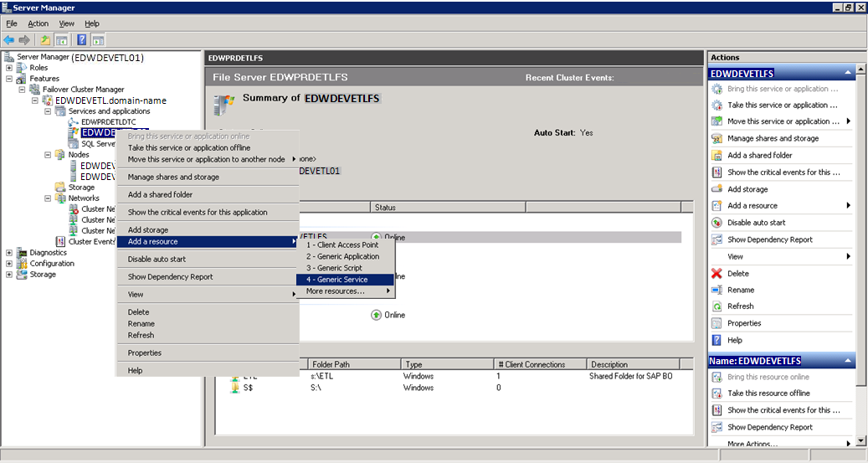Select Add a shared folder in context menu
Image resolution: width=868 pixels, height=463 pixels.
click(208, 194)
